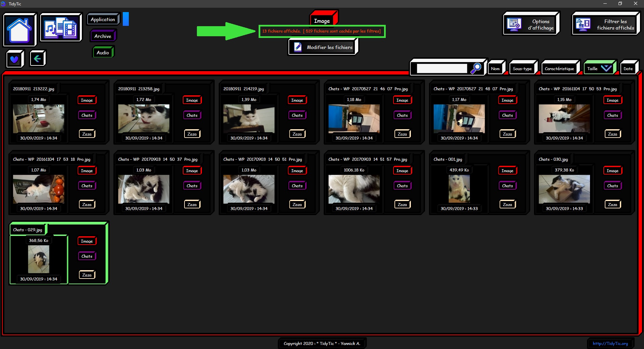
Task: Click file name Chats - WP 20170903 14 51 57 Pro.jpg
Action: 368,159
